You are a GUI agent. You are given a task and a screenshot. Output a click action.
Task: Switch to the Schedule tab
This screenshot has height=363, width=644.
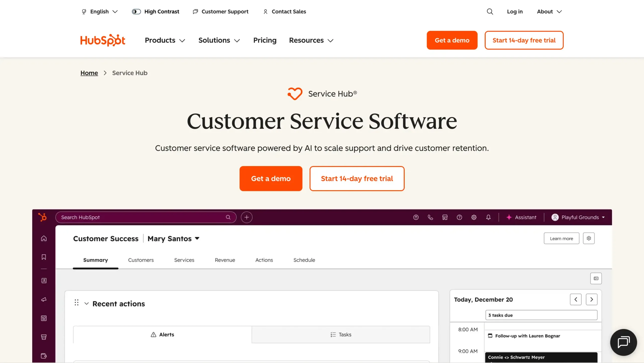click(x=304, y=260)
